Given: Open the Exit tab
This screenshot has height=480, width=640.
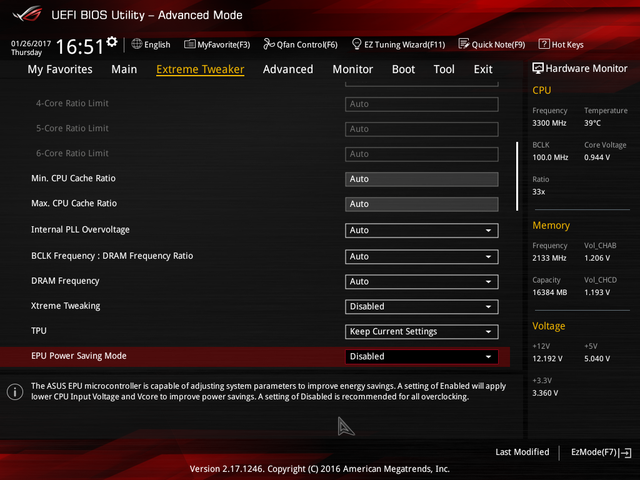Looking at the screenshot, I should [483, 69].
